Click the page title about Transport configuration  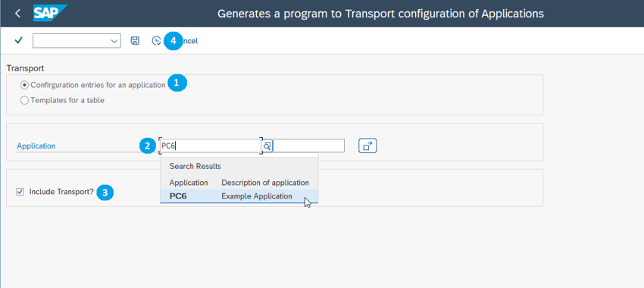point(380,14)
